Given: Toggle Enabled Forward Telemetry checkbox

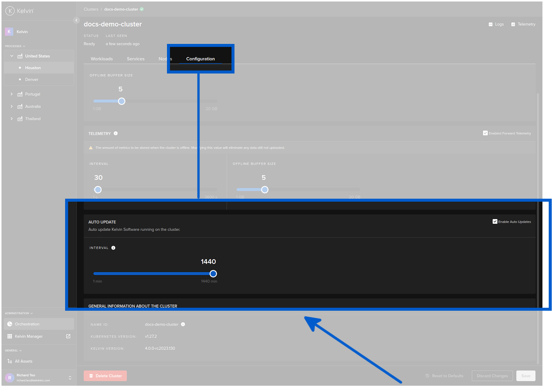Looking at the screenshot, I should 485,133.
